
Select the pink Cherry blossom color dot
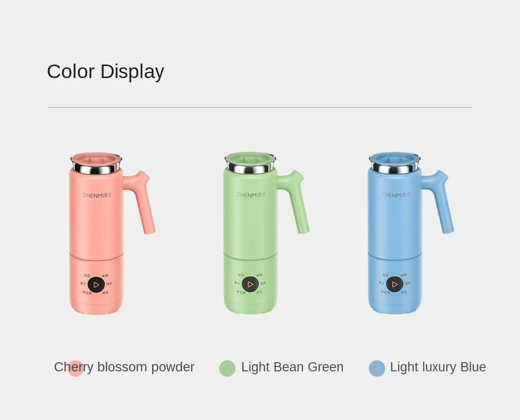tap(75, 368)
